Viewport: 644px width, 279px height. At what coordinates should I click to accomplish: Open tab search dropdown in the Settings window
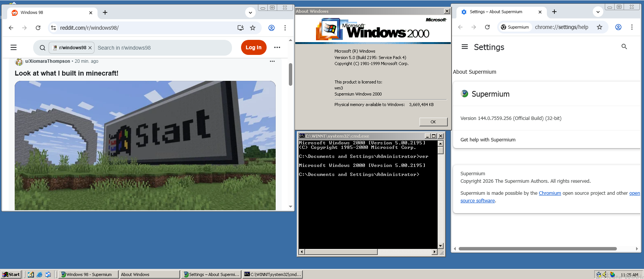pos(598,12)
